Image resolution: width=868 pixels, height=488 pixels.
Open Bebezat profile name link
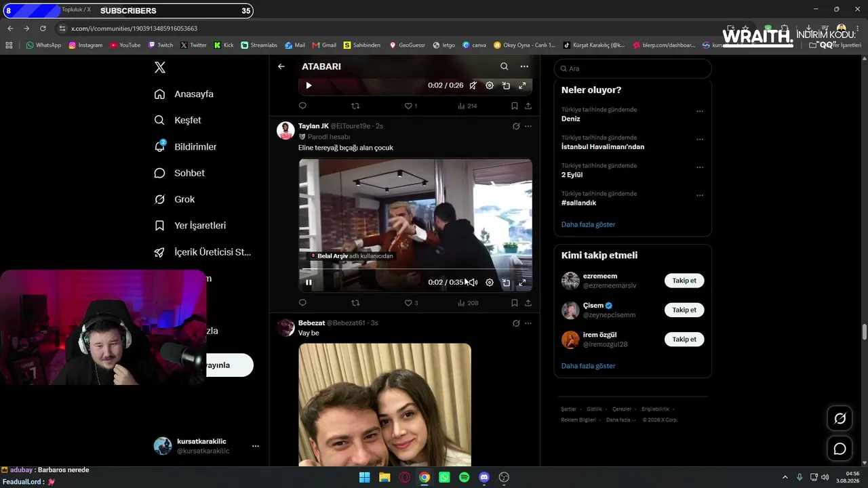[x=311, y=323]
